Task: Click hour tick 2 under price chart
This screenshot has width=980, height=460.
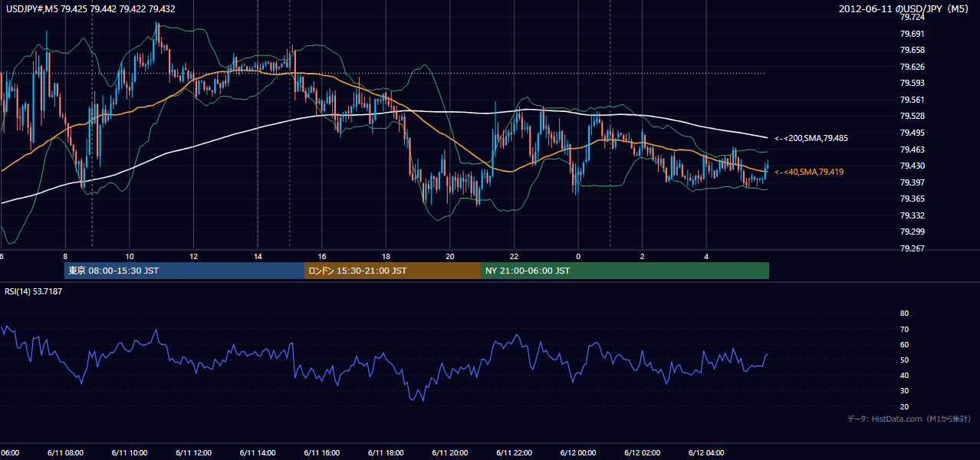Action: point(643,257)
